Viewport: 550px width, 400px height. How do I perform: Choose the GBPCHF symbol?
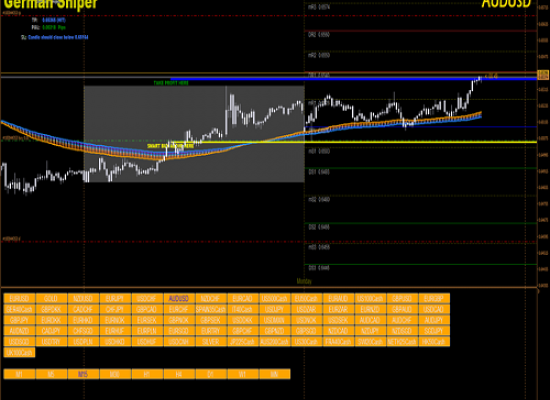pyautogui.click(x=243, y=331)
